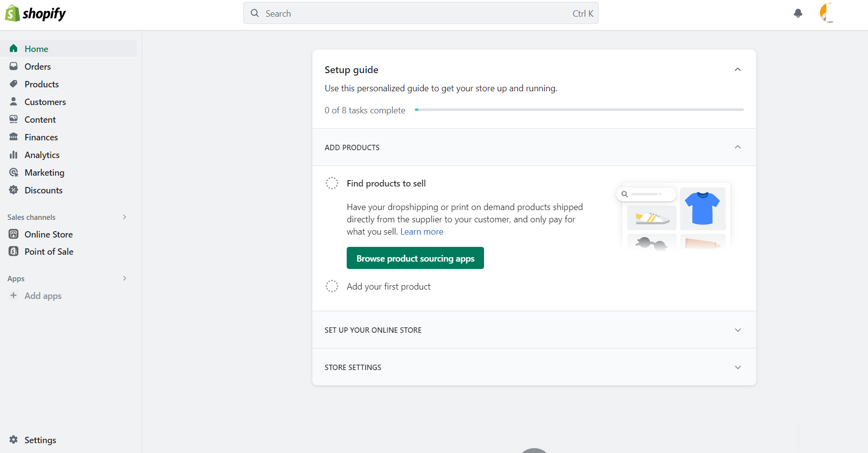Image resolution: width=868 pixels, height=453 pixels.
Task: Expand Apps chevron in sidebar
Action: pos(125,278)
